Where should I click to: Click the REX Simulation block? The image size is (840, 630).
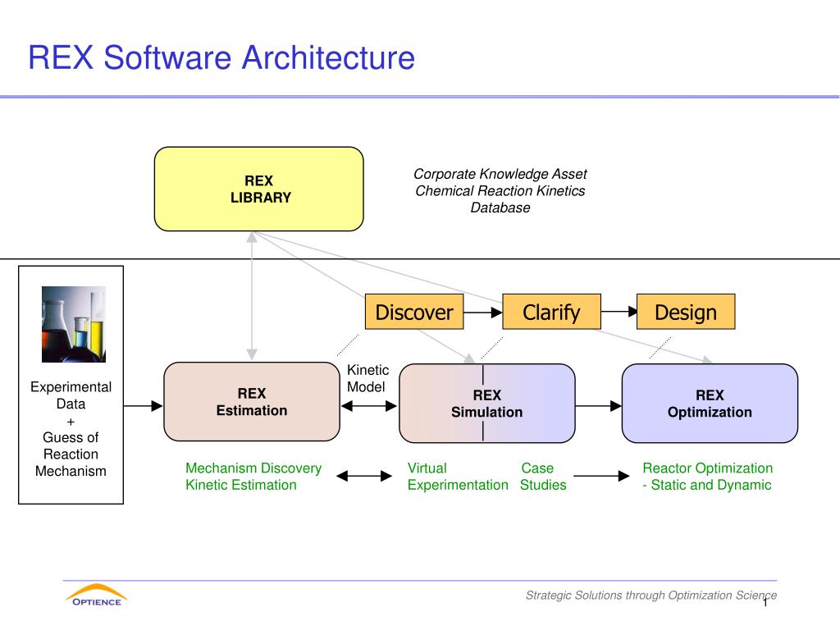(487, 404)
